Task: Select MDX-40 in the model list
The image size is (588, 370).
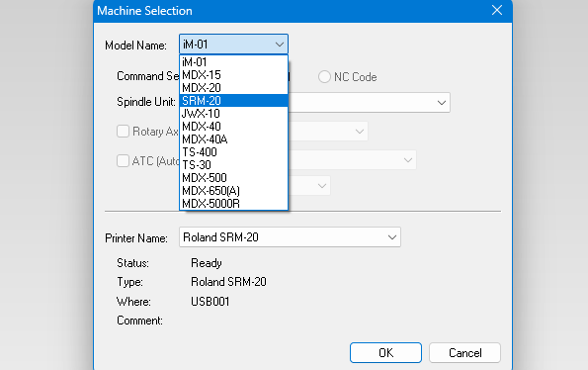Action: tap(233, 126)
